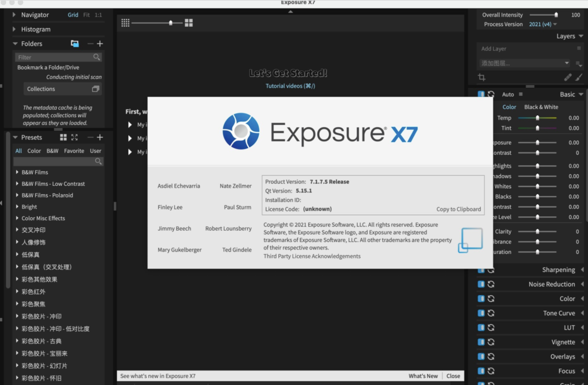588x385 pixels.
Task: Close the what's new notification bar
Action: click(x=453, y=376)
